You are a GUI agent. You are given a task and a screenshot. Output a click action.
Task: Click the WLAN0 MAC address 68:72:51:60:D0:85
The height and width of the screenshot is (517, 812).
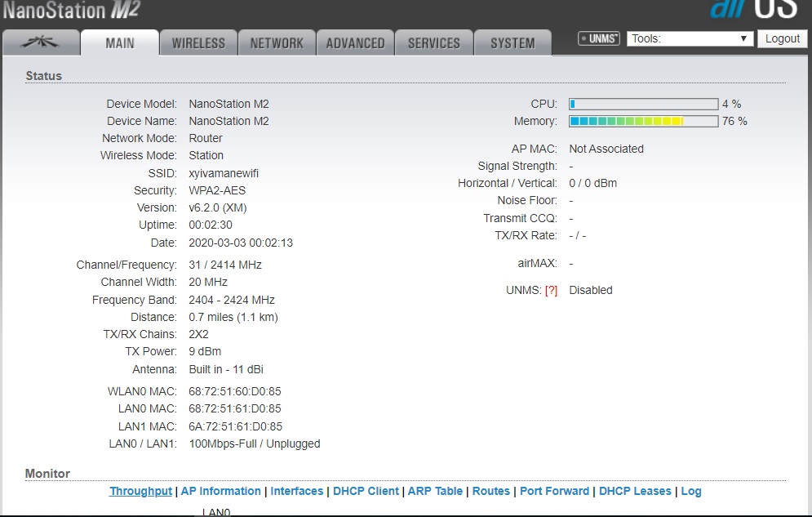pyautogui.click(x=234, y=392)
